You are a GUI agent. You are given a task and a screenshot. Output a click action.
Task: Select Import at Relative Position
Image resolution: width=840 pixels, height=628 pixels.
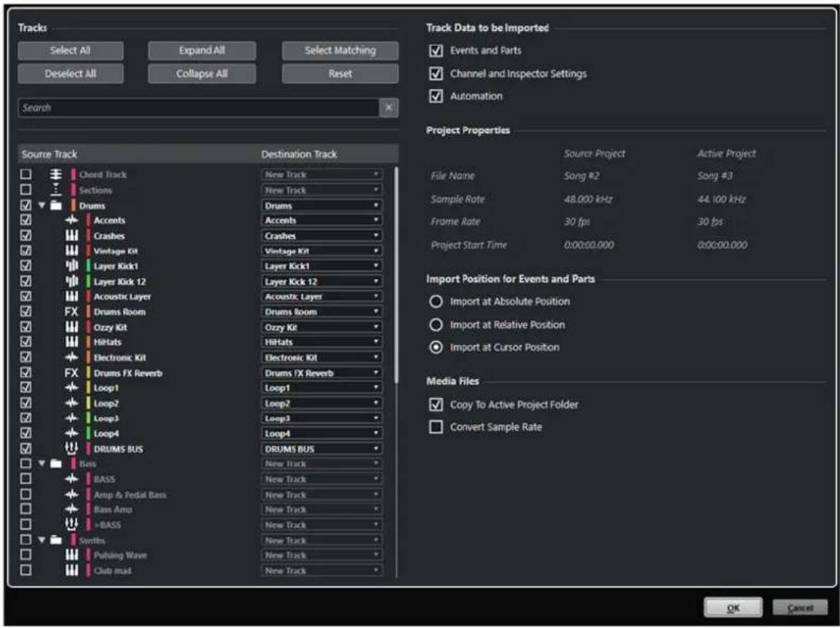click(x=436, y=324)
